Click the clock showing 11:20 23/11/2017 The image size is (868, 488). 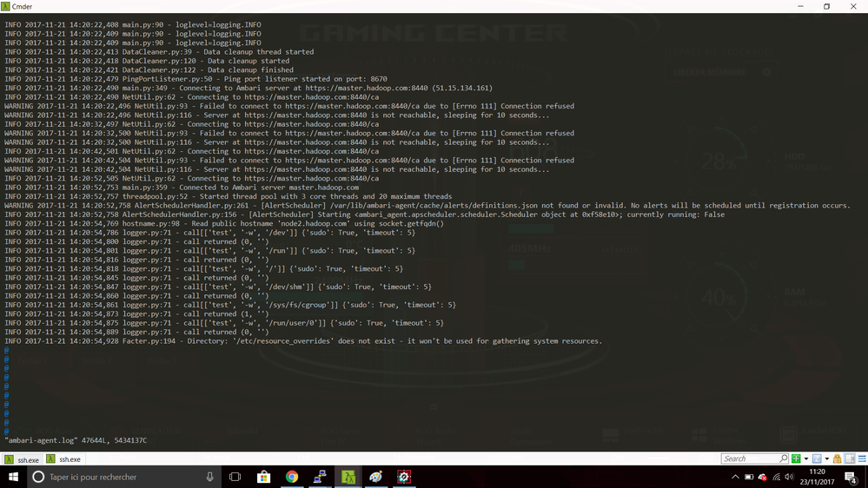coord(817,477)
